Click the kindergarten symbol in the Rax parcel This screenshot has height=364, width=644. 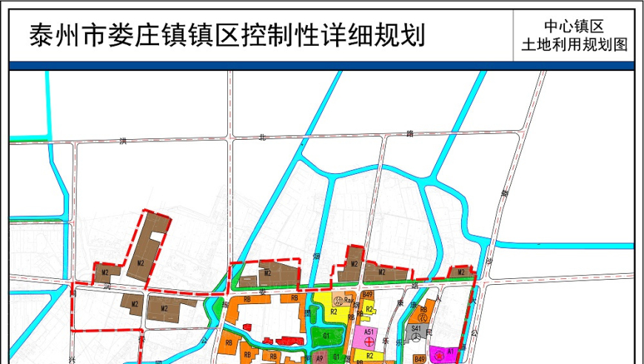[x=338, y=300]
